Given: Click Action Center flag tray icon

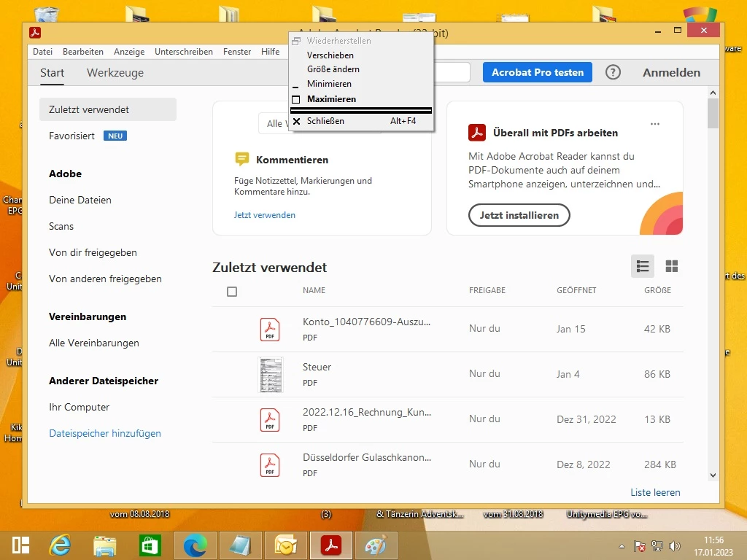Looking at the screenshot, I should coord(639,546).
